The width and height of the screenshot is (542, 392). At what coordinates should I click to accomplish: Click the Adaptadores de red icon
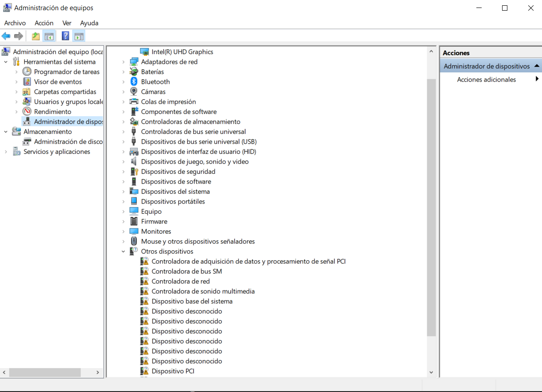[x=134, y=62]
